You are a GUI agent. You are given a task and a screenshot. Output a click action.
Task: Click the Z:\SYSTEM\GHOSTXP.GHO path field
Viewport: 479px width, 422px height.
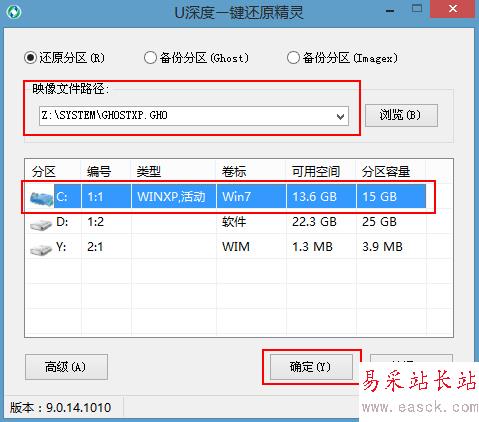pos(194,116)
